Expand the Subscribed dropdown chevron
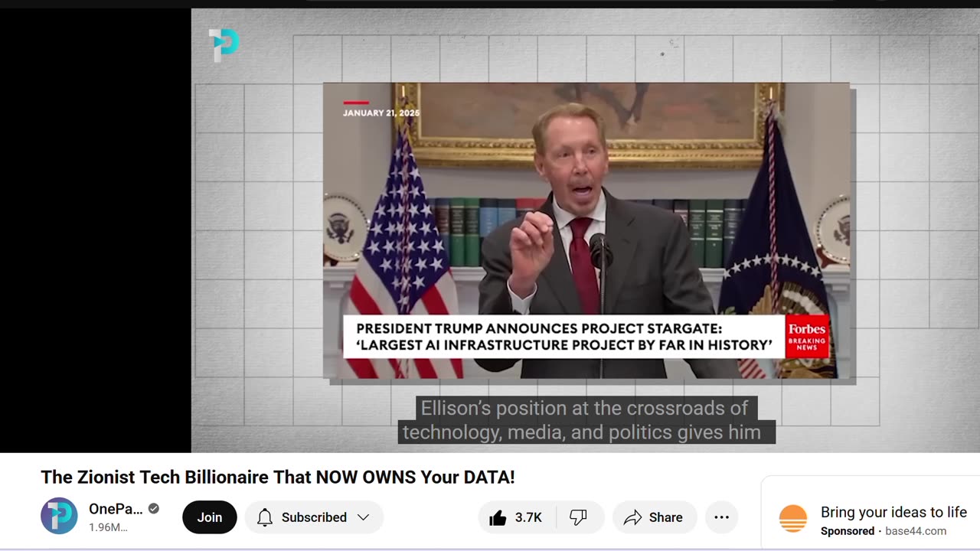Viewport: 980px width, 551px height. [x=364, y=517]
